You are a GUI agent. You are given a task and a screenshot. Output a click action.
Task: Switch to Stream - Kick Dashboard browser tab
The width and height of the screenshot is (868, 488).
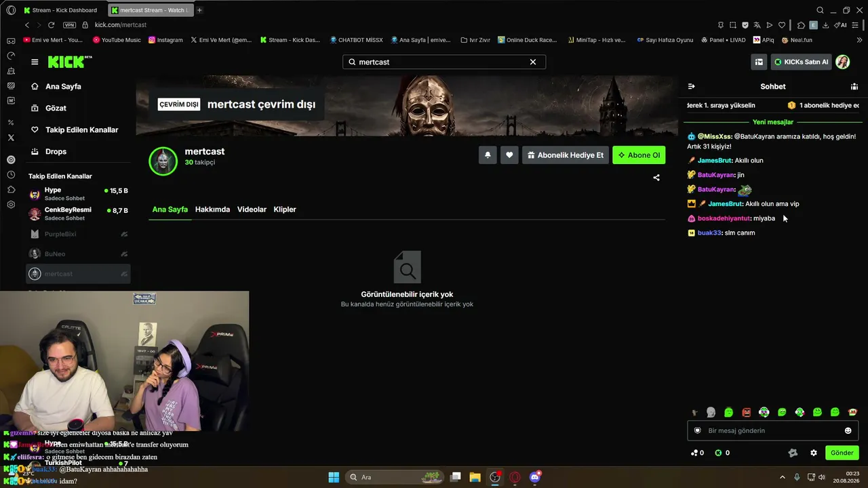63,10
